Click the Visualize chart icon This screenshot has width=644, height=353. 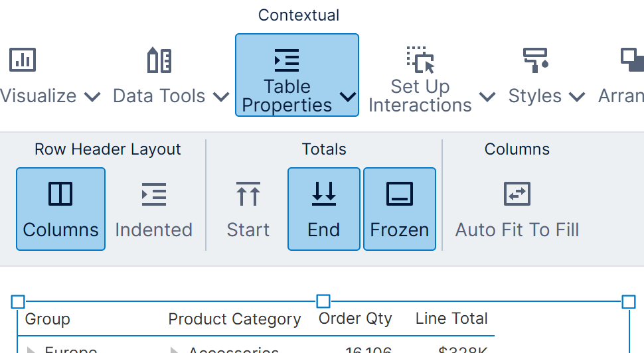coord(23,60)
